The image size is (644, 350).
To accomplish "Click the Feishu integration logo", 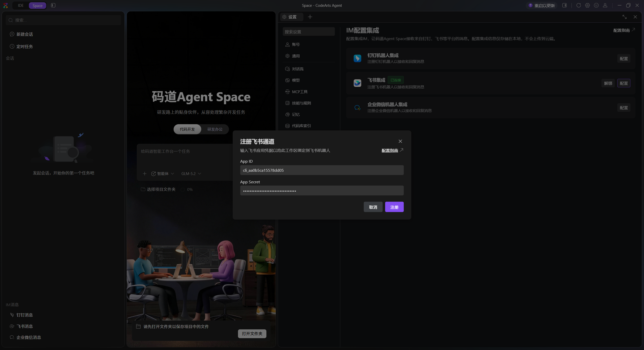I will click(x=357, y=83).
